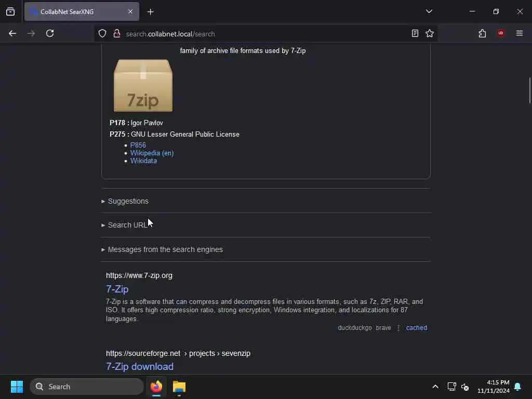Open the result options three-dot icon

point(398,328)
